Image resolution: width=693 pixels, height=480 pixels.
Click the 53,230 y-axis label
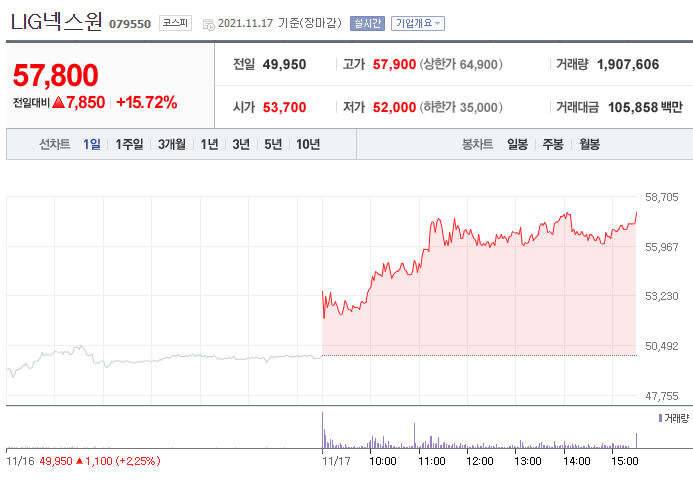[662, 296]
